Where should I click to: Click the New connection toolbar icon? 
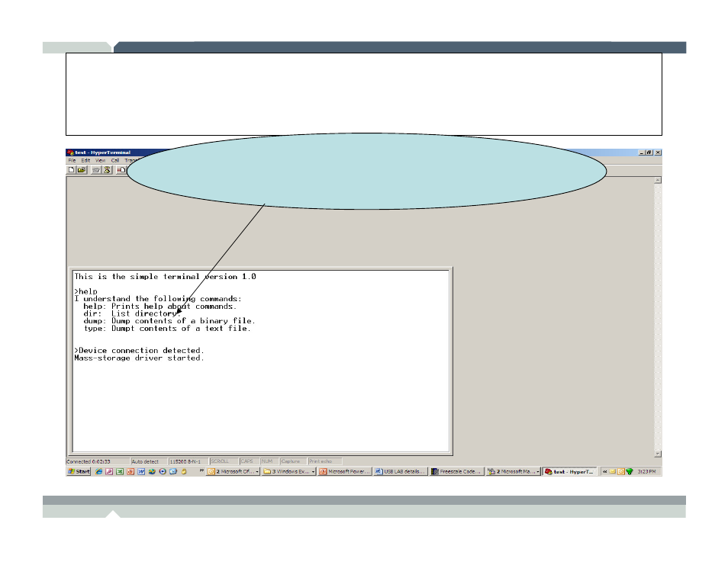pos(71,170)
